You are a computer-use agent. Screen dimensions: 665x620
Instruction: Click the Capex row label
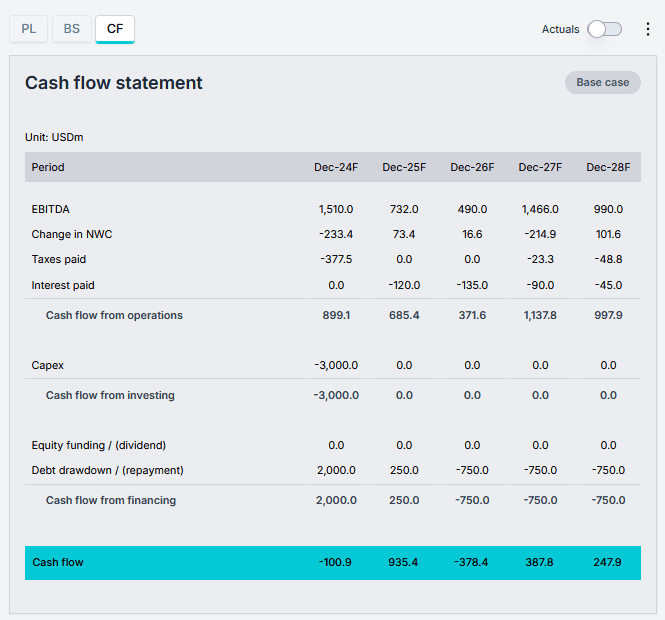point(48,365)
